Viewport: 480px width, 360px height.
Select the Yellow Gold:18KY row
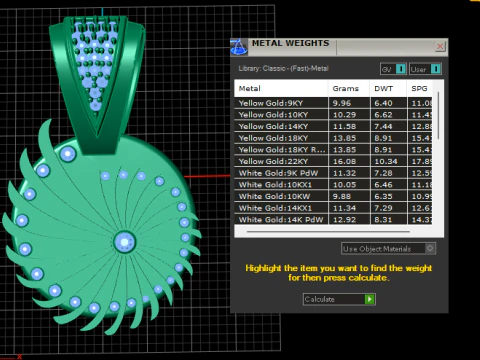tap(333, 138)
